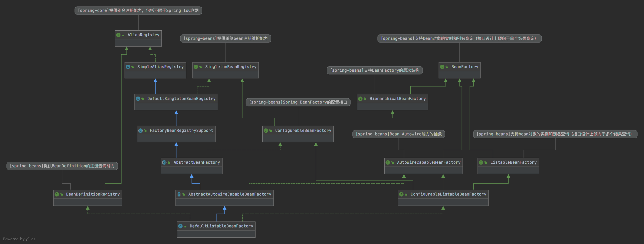Click the Spring BeanFactory configuration note
Viewport: 644px width, 244px height.
298,102
